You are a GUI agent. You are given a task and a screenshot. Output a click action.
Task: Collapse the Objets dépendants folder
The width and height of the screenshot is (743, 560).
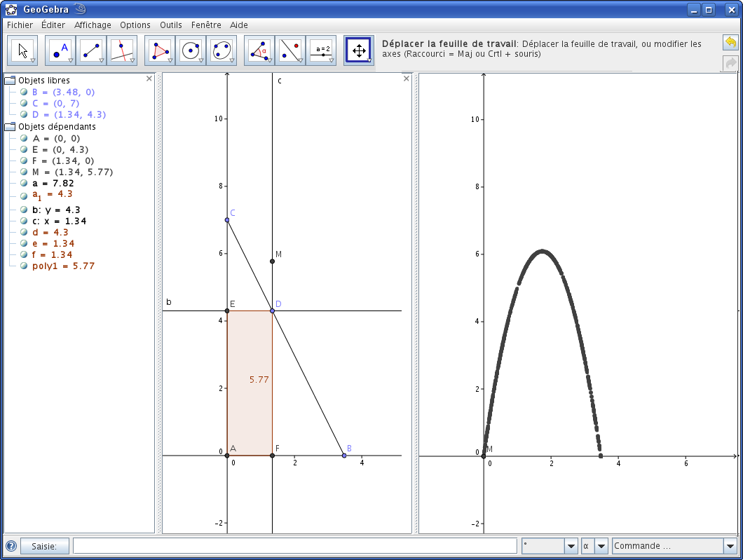click(10, 127)
